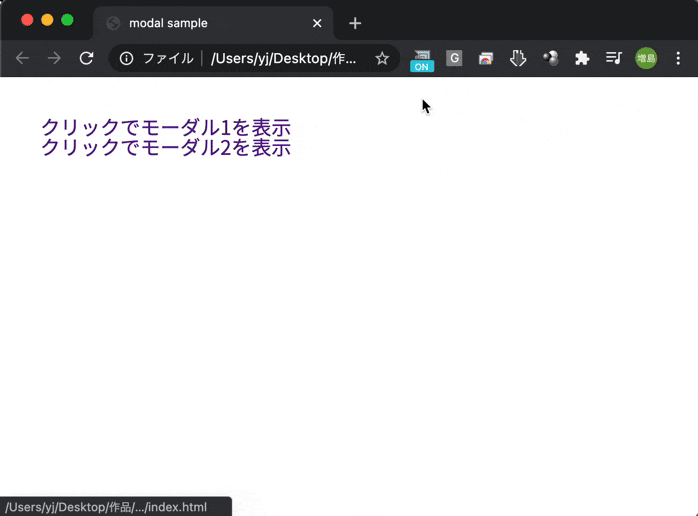698x516 pixels.
Task: Open Chrome's three-dot menu
Action: [678, 58]
